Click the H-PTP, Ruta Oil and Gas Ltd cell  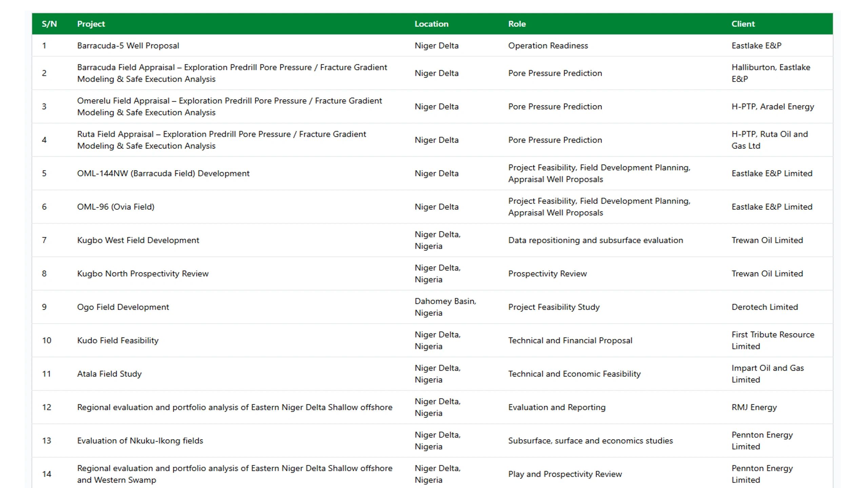coord(770,140)
